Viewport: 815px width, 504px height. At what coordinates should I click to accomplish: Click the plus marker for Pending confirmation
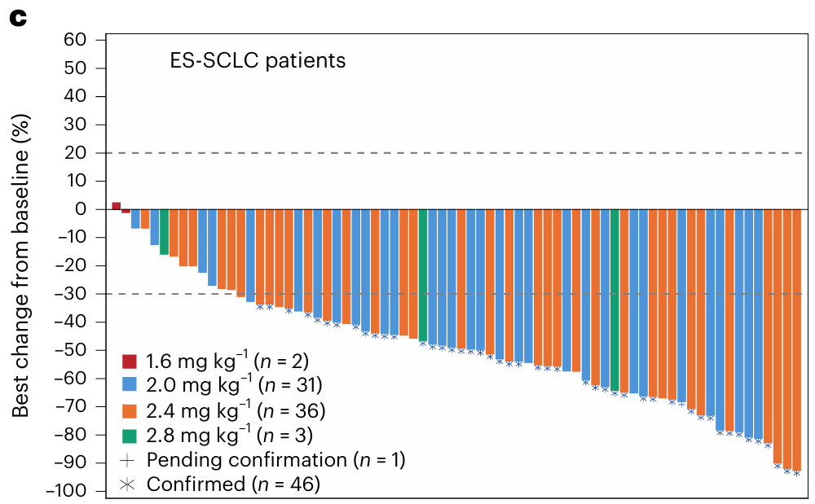tap(129, 460)
